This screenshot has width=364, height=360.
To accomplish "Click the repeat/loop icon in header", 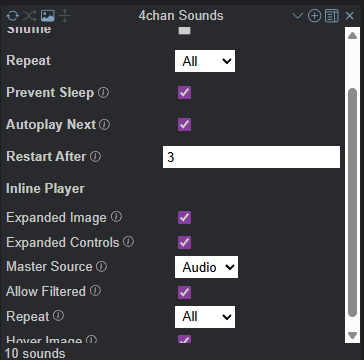I will pyautogui.click(x=13, y=16).
